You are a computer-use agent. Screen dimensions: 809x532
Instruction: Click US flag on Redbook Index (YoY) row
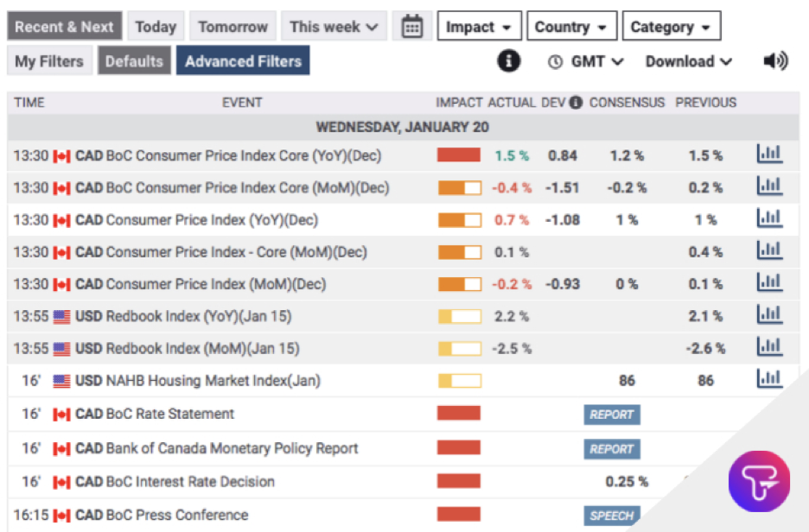pyautogui.click(x=61, y=317)
